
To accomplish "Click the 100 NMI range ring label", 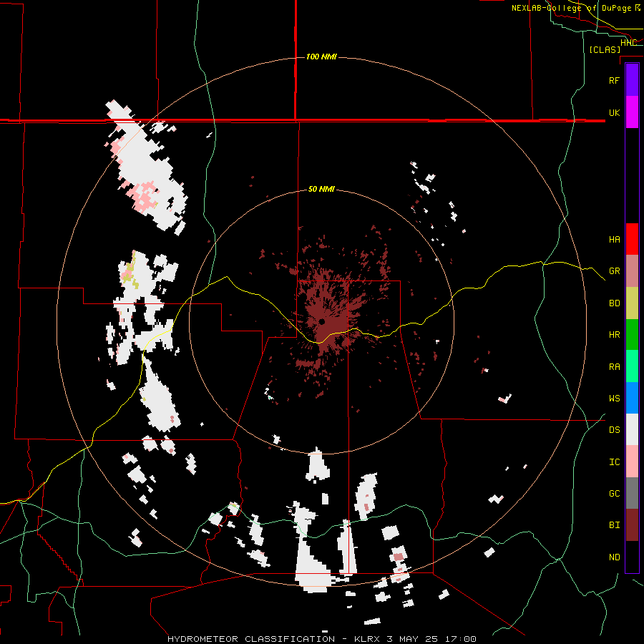I will [x=321, y=57].
